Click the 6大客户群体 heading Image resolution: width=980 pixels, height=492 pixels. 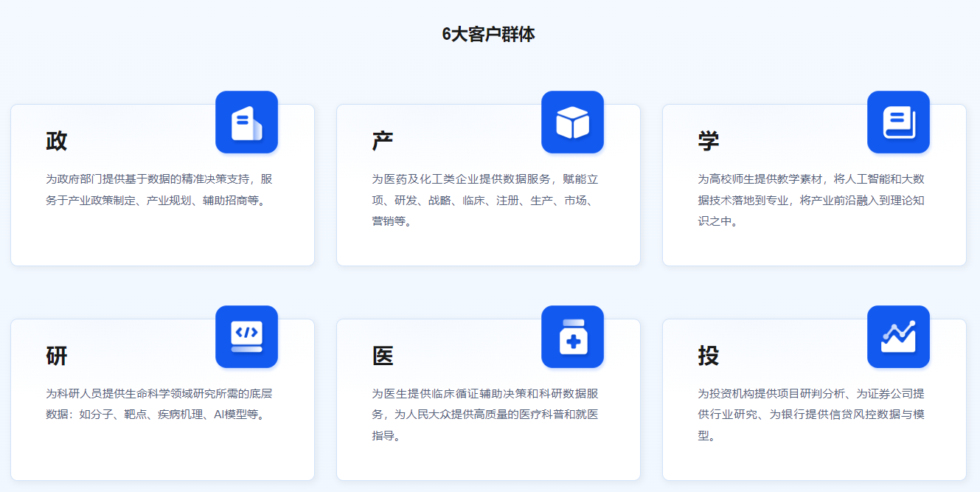489,34
